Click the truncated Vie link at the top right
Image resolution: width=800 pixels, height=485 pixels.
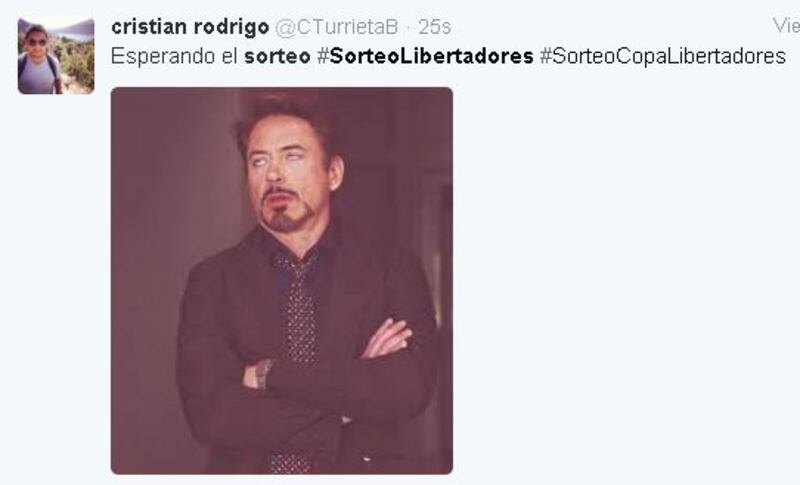click(x=786, y=25)
